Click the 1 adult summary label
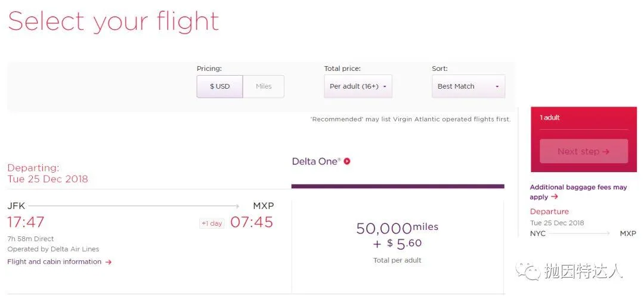Viewport: 644px width, 299px height. click(x=550, y=118)
